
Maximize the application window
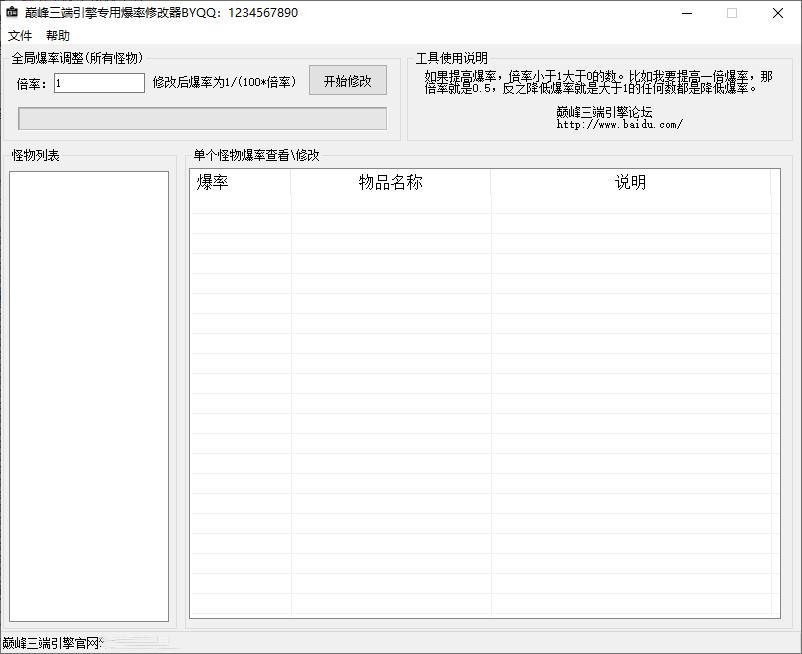coord(732,13)
